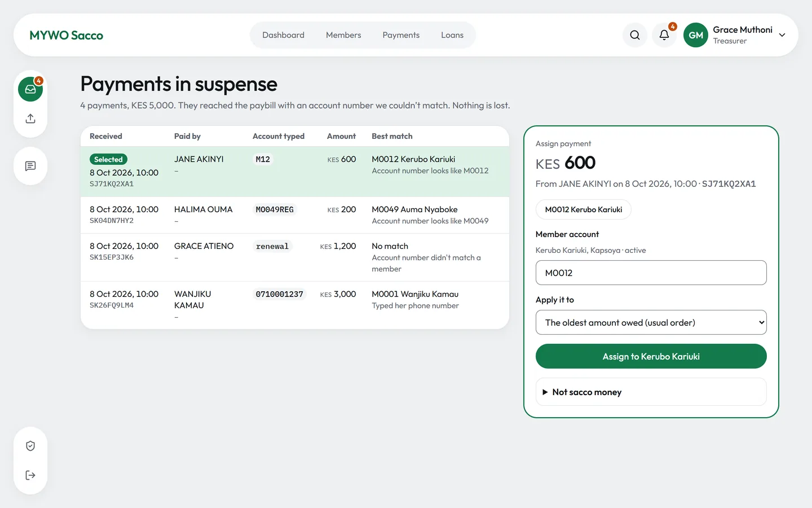Click best match M0049 Auma Nyaboke
This screenshot has height=508, width=812.
point(414,209)
